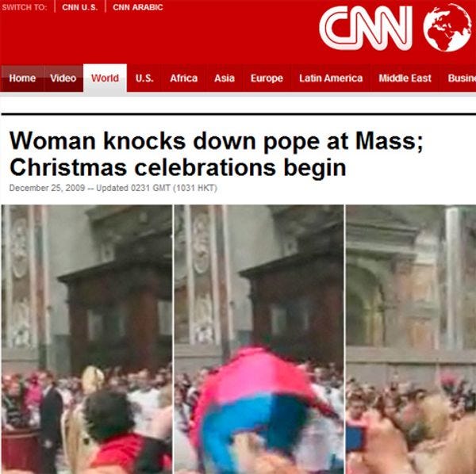The image size is (476, 474).
Task: Switch to CNN U.S. edition
Action: point(80,7)
